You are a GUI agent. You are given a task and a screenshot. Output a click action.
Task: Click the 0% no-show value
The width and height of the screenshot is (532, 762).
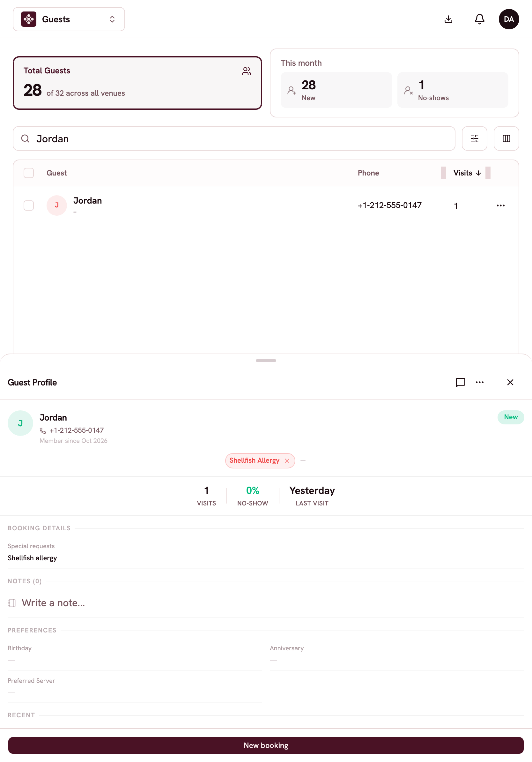click(x=252, y=491)
